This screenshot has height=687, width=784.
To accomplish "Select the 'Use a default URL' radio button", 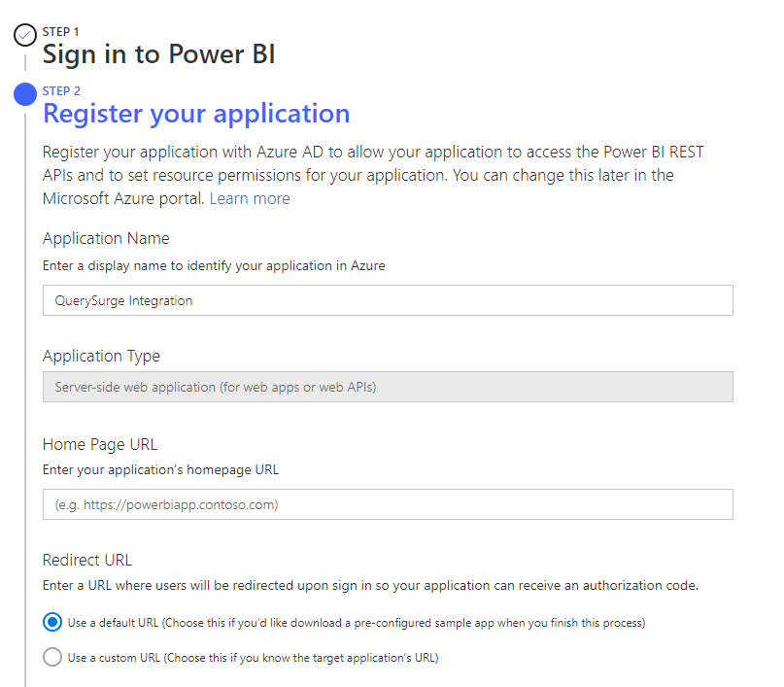I will pyautogui.click(x=52, y=622).
